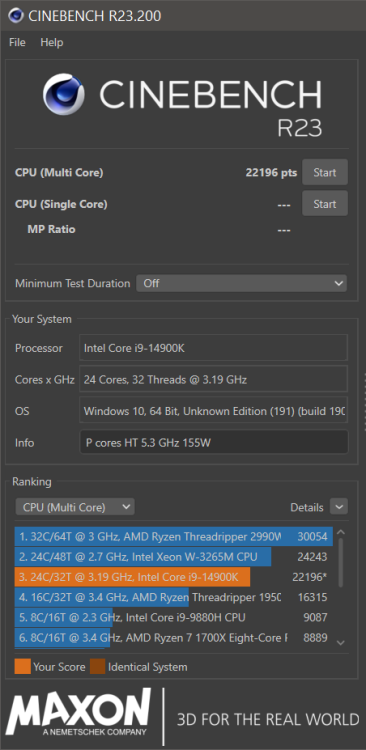Select the Threadripper 2990W ranking entry
Viewport: 366px width, 750px height.
[174, 537]
